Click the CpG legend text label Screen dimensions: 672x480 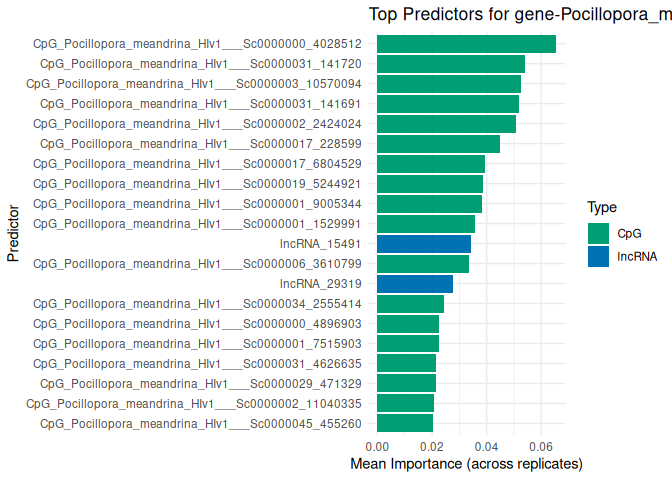pos(629,234)
